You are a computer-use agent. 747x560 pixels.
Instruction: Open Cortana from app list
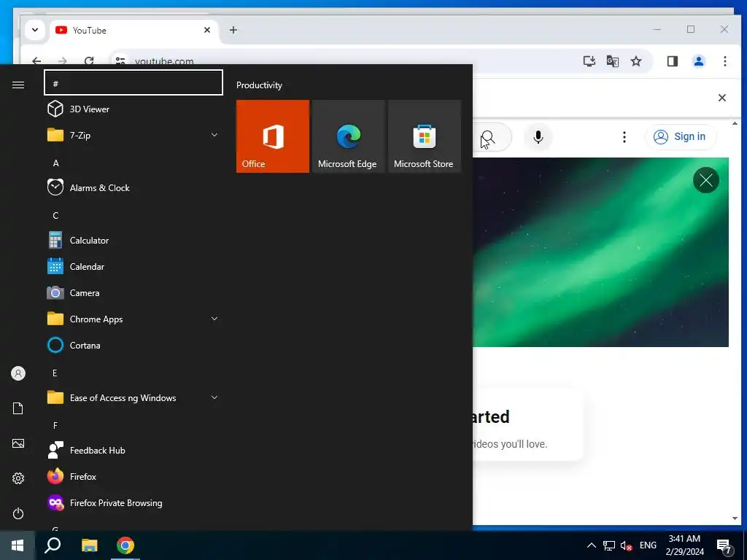(x=133, y=345)
